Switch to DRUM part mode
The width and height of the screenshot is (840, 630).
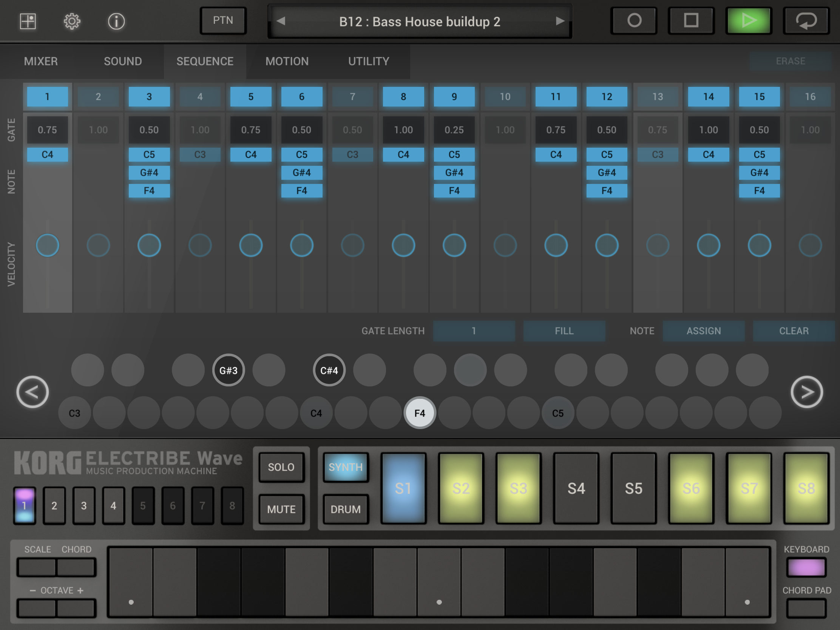tap(346, 509)
